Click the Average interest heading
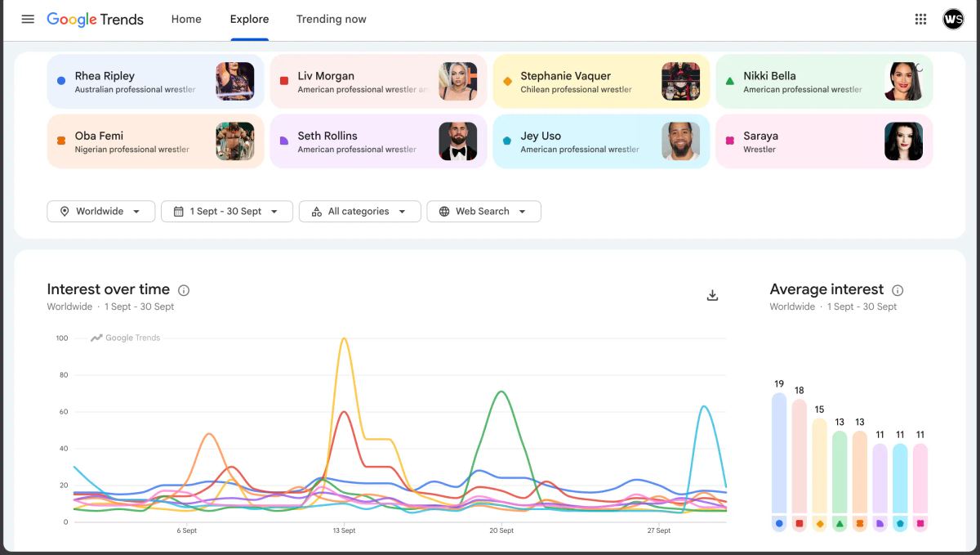Image resolution: width=980 pixels, height=555 pixels. (x=826, y=289)
